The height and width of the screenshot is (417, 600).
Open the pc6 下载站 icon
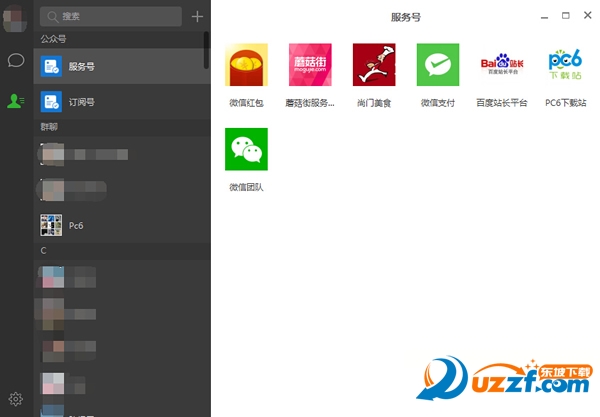click(566, 65)
